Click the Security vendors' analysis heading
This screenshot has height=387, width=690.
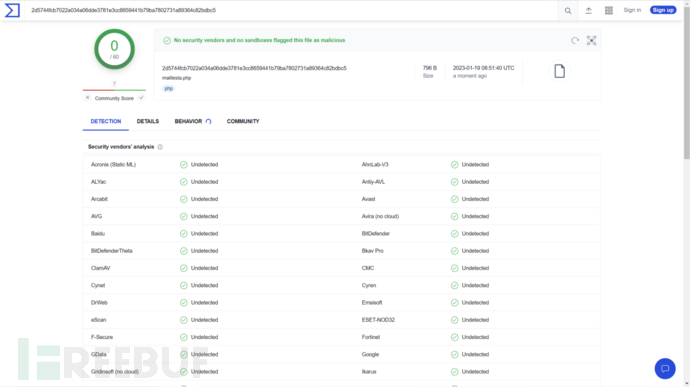[x=121, y=147]
